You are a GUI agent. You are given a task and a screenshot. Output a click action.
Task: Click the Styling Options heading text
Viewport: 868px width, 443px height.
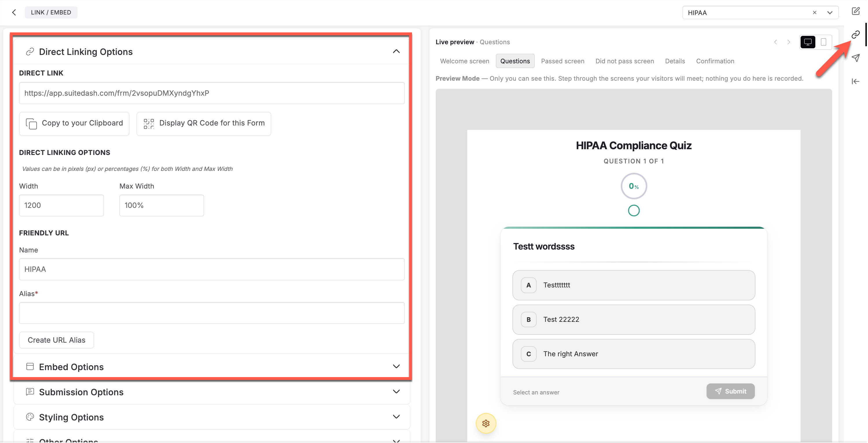click(71, 417)
